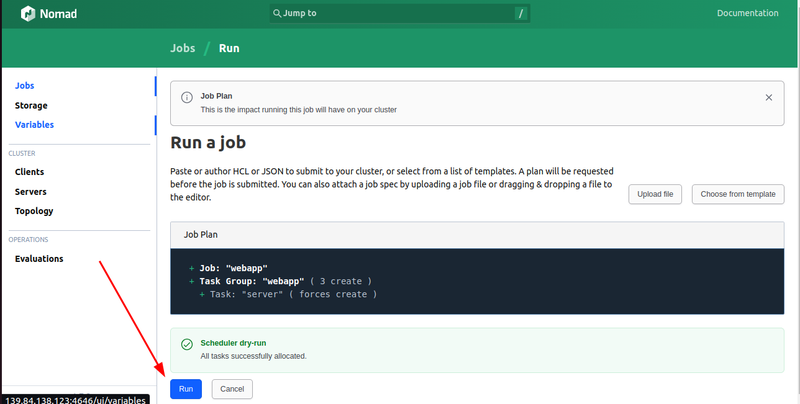Open Evaluations in the sidebar
Viewport: 800px width, 404px height.
[39, 259]
